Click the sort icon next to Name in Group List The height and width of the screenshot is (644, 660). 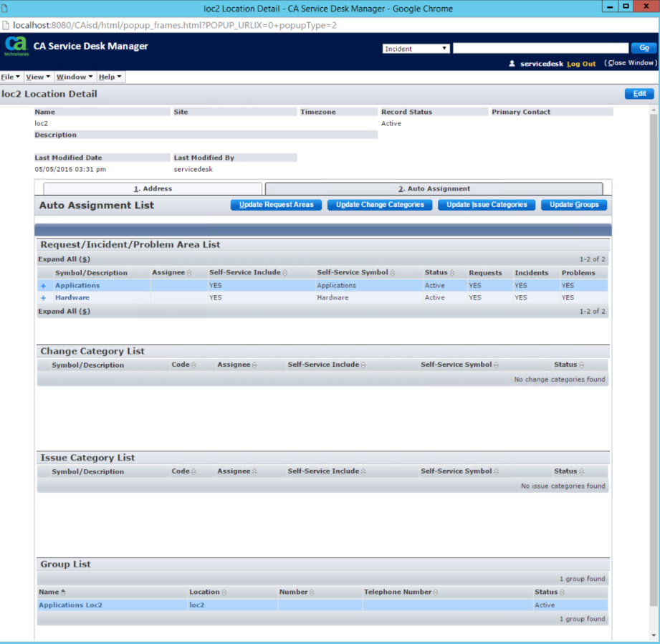coord(64,592)
